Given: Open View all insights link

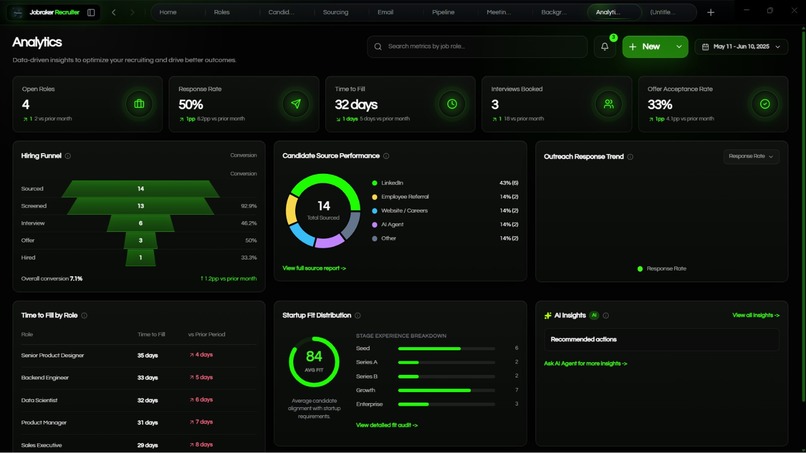Looking at the screenshot, I should click(x=756, y=315).
